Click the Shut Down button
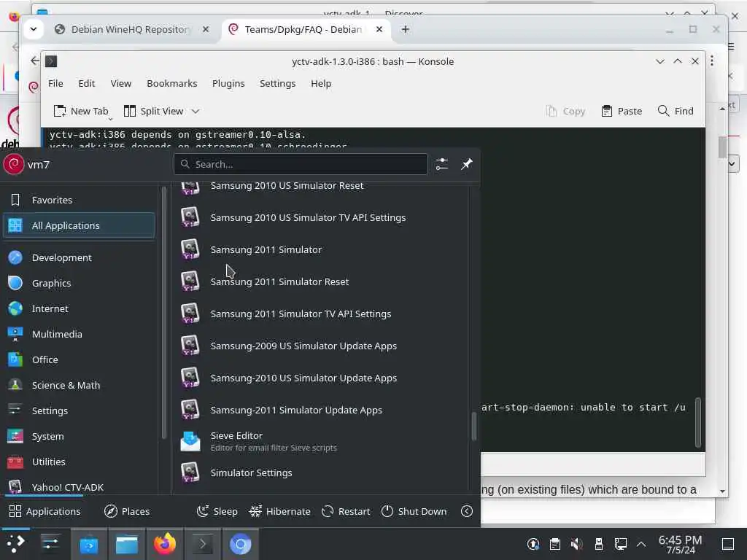 click(414, 511)
